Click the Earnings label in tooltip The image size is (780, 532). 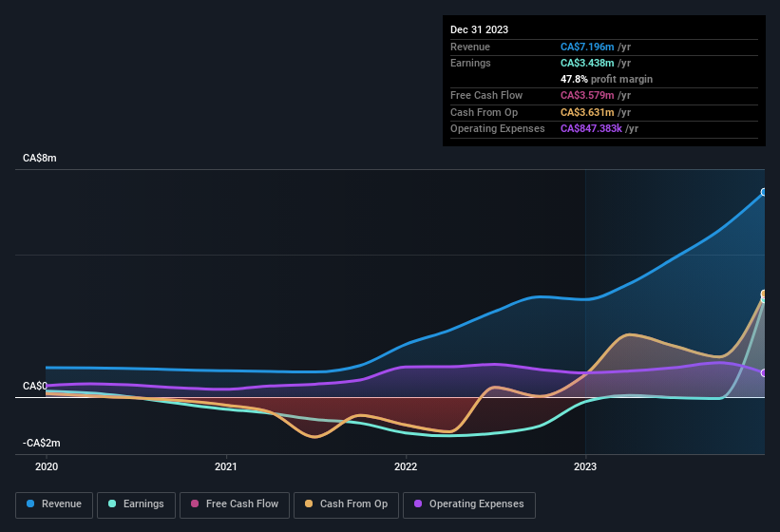[470, 63]
